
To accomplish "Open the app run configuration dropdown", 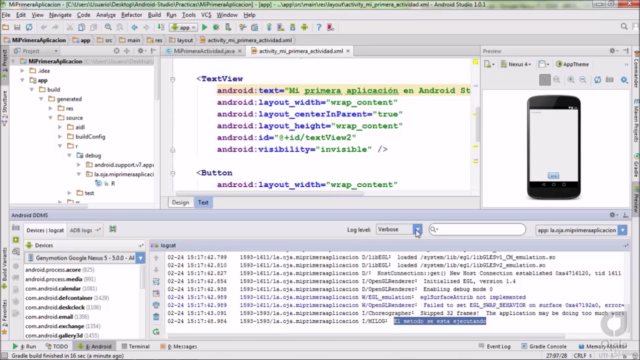I will pyautogui.click(x=184, y=27).
